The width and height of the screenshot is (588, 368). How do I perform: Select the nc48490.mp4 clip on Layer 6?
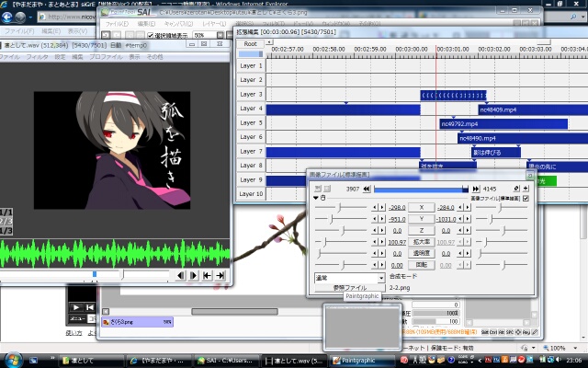coord(523,138)
